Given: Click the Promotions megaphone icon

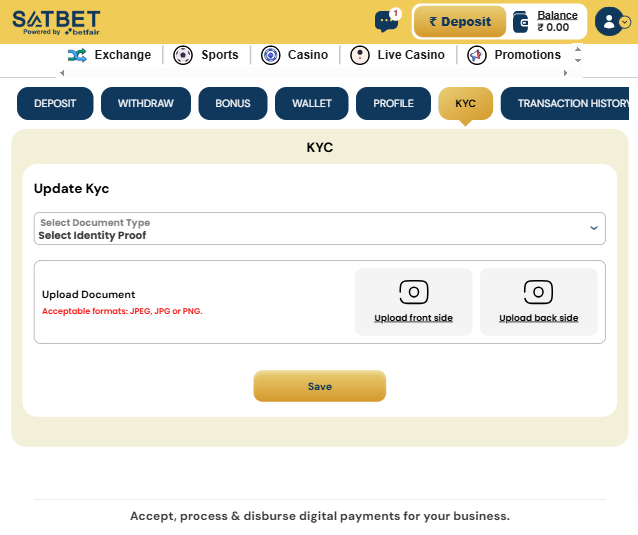Looking at the screenshot, I should tap(477, 55).
